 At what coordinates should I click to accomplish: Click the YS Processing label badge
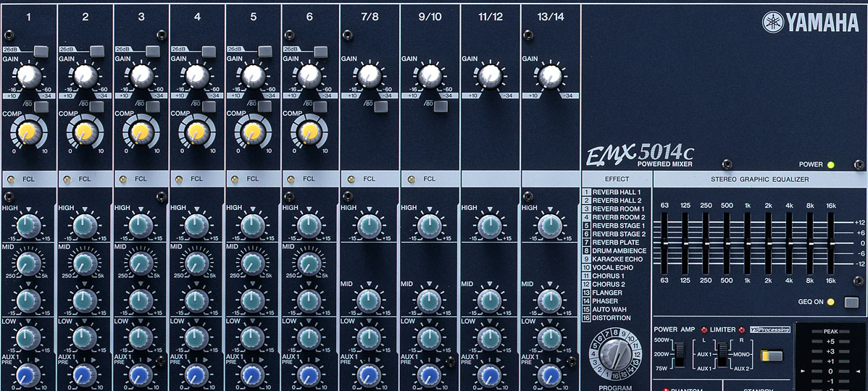click(x=770, y=329)
